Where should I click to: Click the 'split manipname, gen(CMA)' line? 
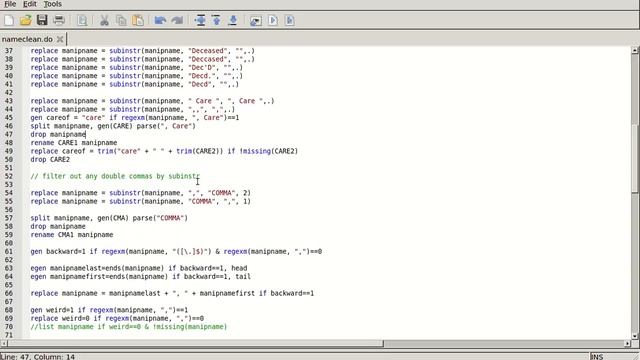point(109,218)
